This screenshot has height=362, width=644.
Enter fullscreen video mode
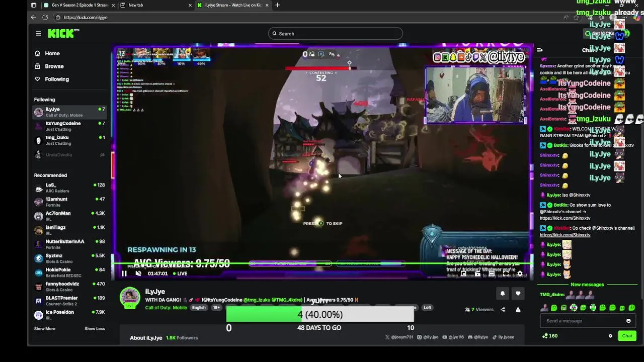point(506,274)
